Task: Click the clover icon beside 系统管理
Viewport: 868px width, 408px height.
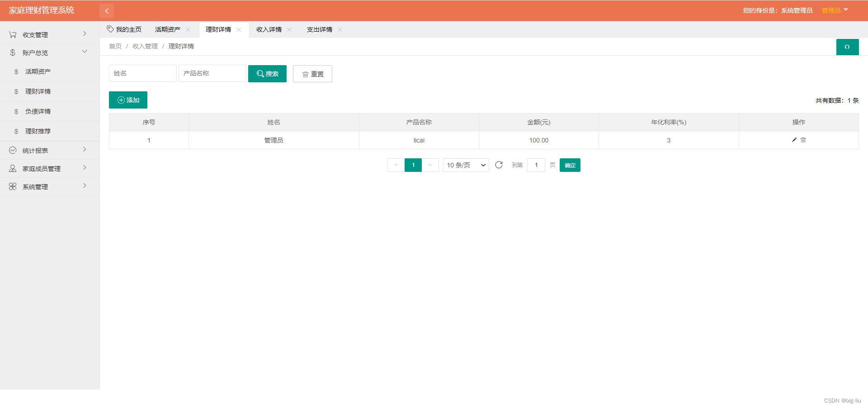Action: point(13,186)
